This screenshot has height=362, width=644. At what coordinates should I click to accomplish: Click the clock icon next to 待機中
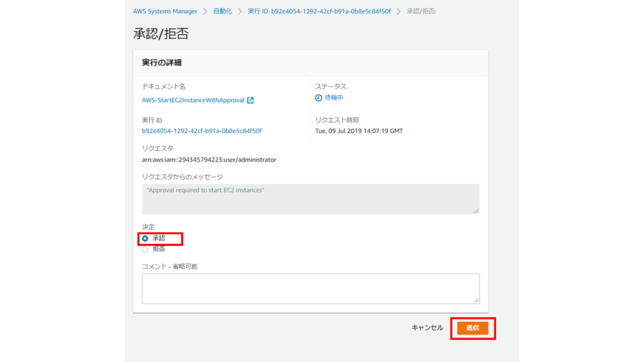point(318,98)
